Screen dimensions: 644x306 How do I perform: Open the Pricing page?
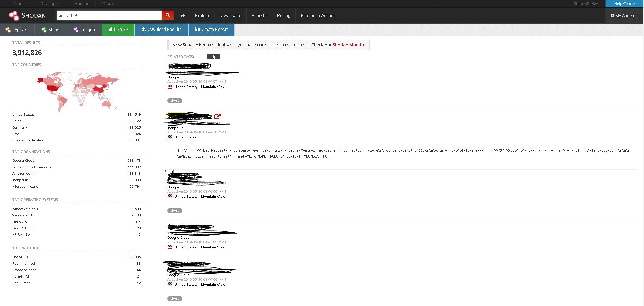(x=284, y=16)
